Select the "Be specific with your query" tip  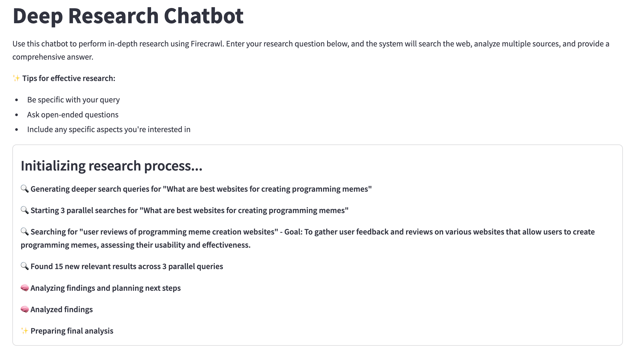73,100
